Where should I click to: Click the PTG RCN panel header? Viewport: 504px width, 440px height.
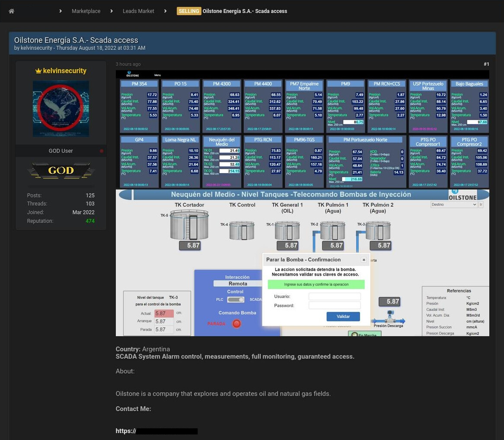263,140
